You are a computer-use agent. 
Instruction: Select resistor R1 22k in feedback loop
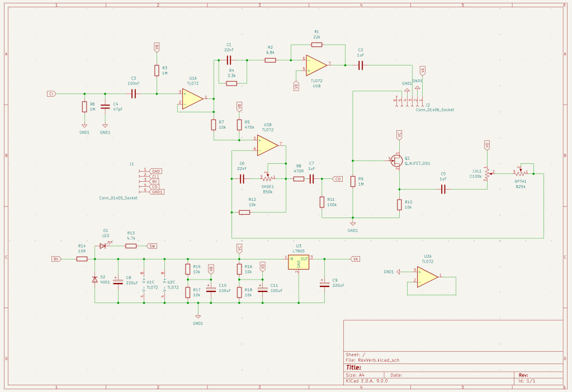316,44
